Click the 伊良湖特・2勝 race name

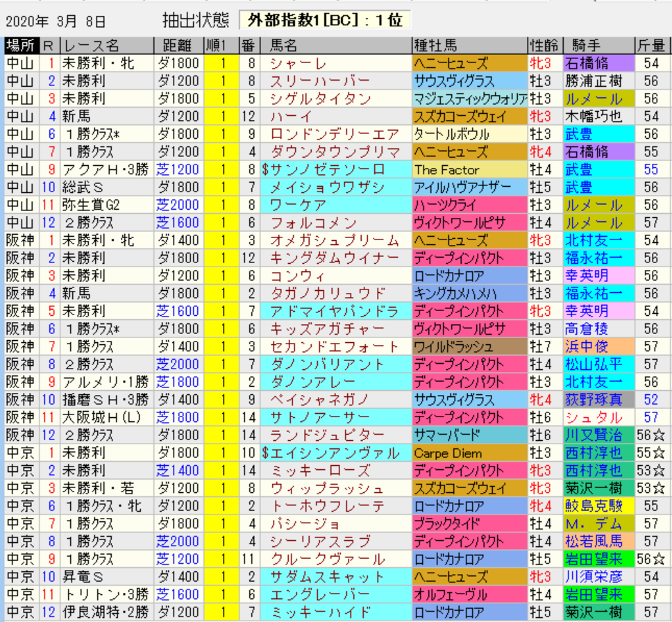click(x=106, y=613)
